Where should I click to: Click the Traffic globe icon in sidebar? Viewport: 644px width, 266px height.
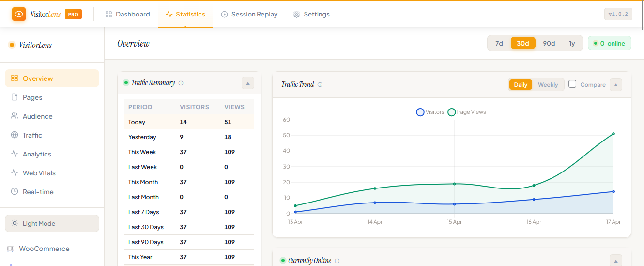coord(15,135)
